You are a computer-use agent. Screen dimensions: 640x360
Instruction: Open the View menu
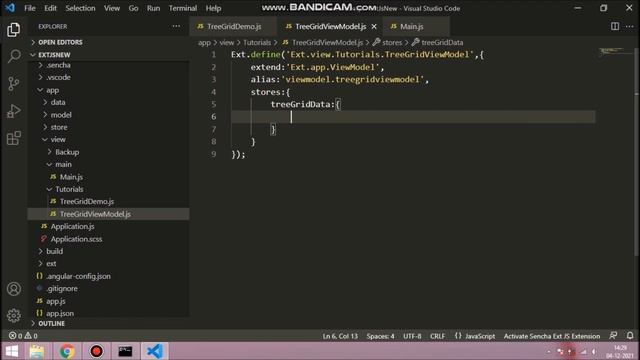[112, 8]
